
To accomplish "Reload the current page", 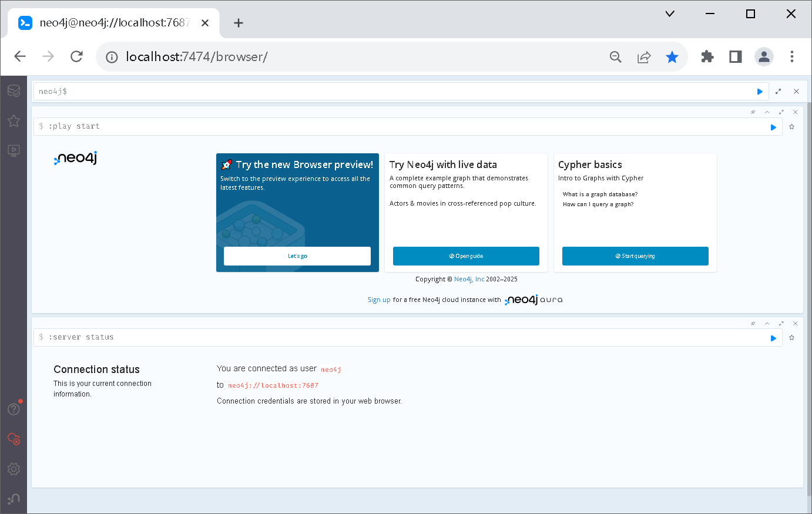I will click(76, 56).
